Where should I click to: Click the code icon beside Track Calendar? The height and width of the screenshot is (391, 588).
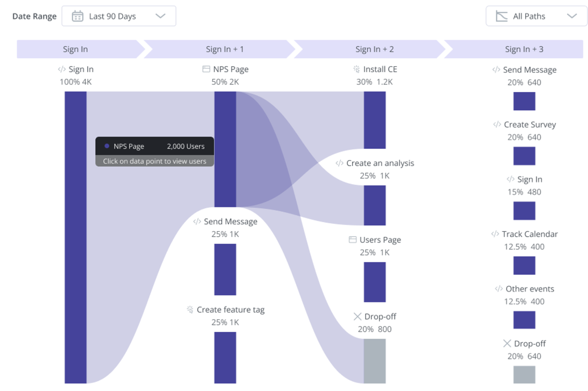[x=495, y=234]
